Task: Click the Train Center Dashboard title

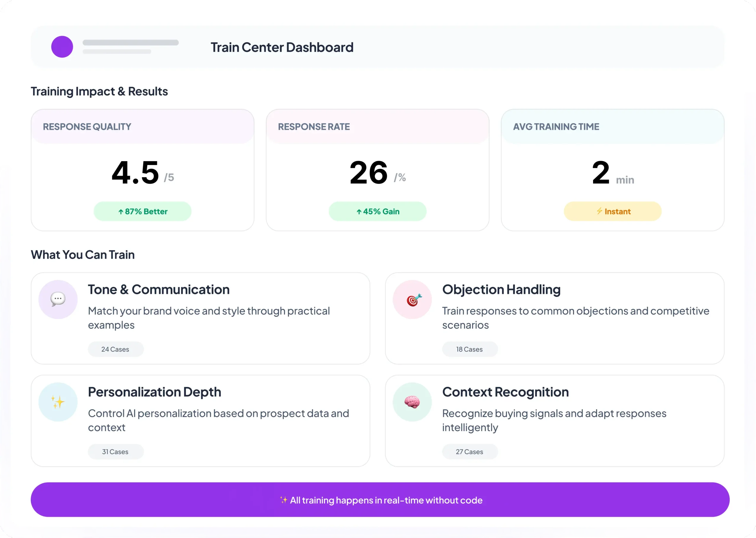Action: (x=282, y=47)
